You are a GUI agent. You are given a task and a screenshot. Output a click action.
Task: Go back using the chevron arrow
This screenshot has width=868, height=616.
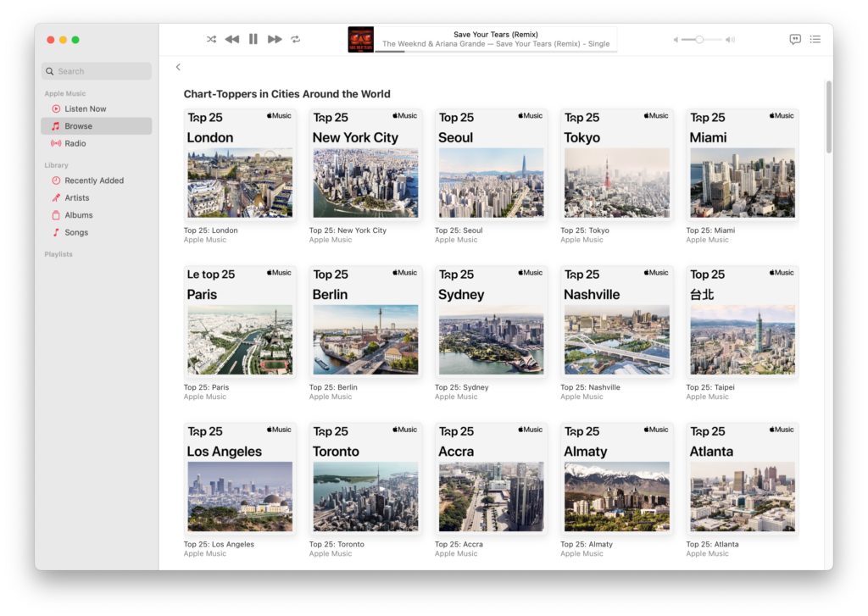click(x=178, y=67)
